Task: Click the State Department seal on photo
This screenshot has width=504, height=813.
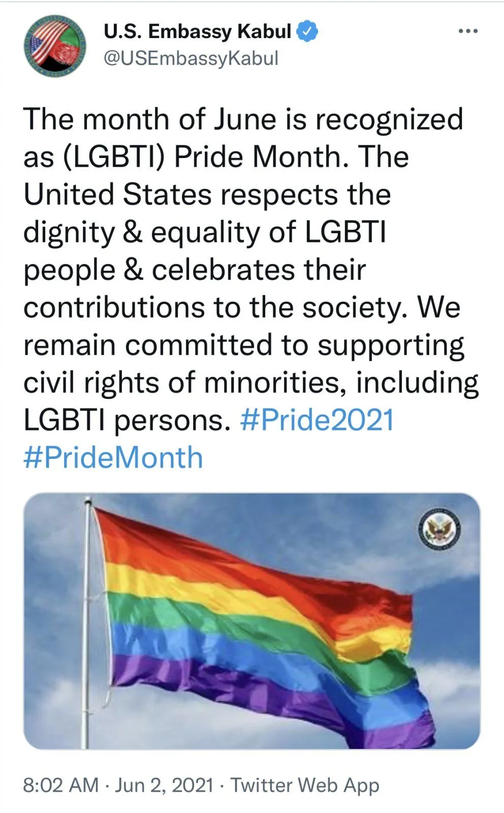Action: [x=440, y=530]
